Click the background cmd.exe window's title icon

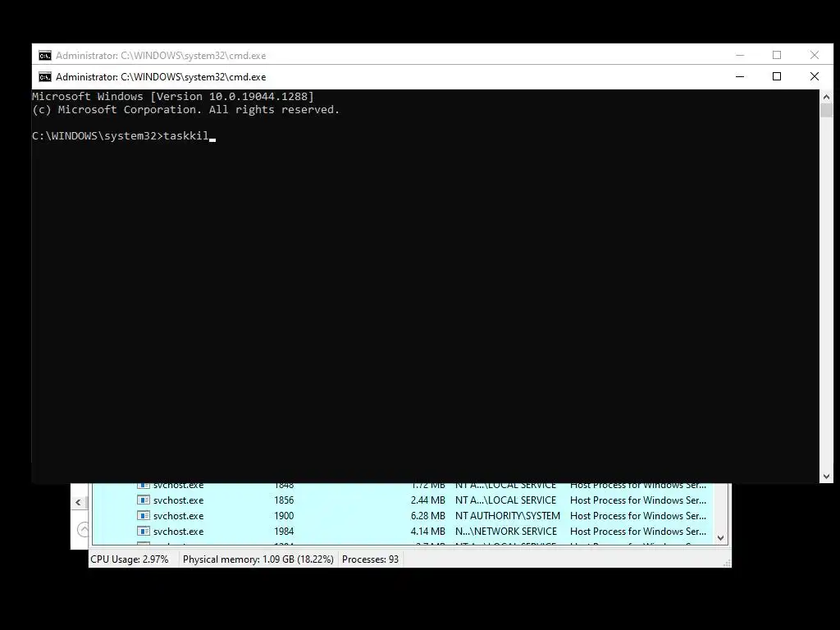coord(45,55)
